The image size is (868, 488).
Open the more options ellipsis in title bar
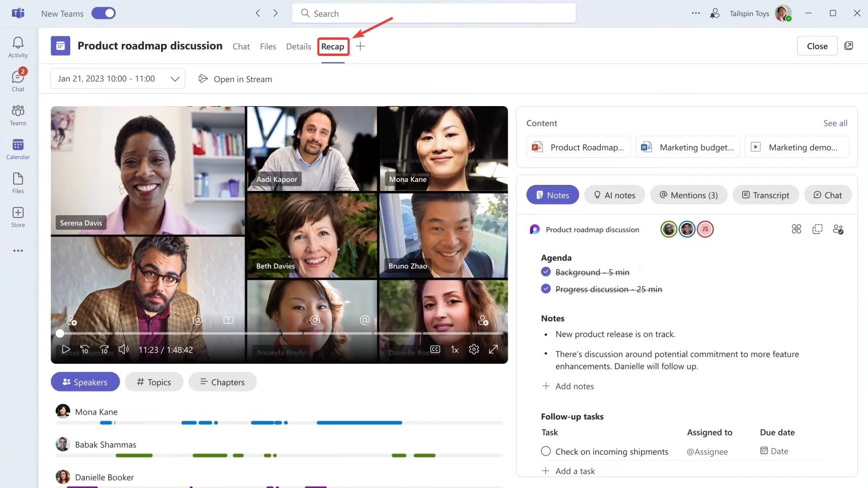click(x=696, y=14)
